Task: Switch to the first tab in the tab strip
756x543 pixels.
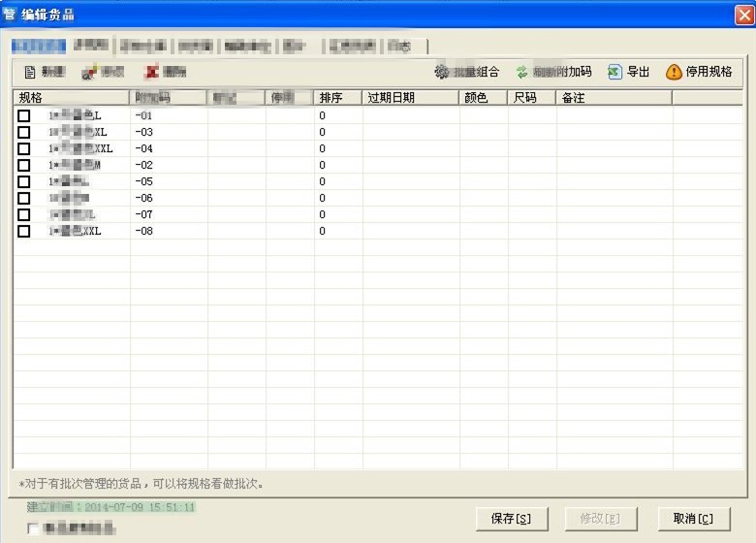Action: pos(39,46)
